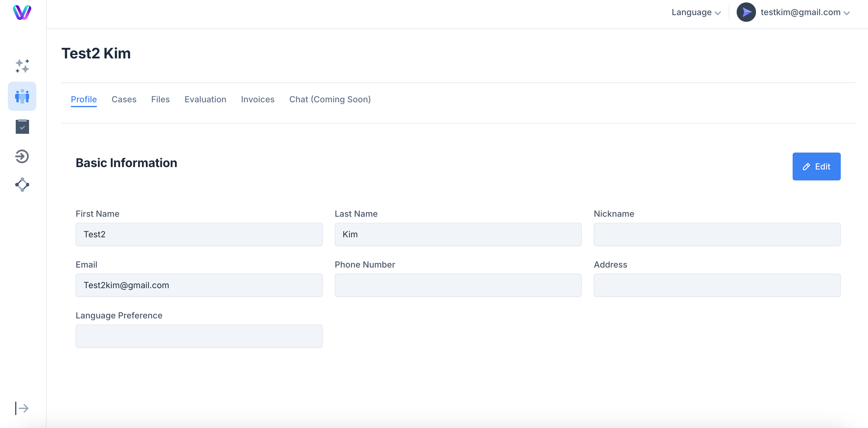Select the Chat (Coming Soon) tab
The image size is (868, 428).
tap(330, 99)
